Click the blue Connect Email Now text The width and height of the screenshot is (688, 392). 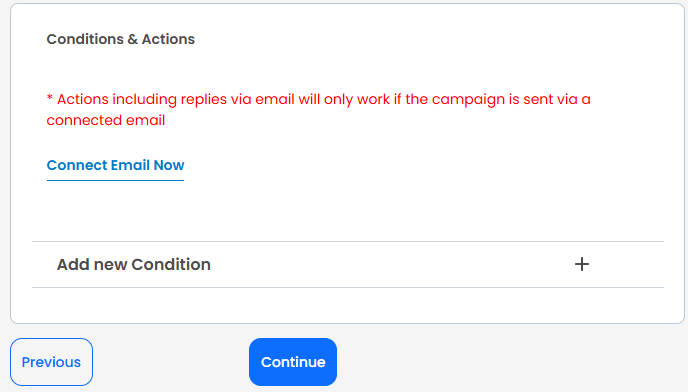115,165
